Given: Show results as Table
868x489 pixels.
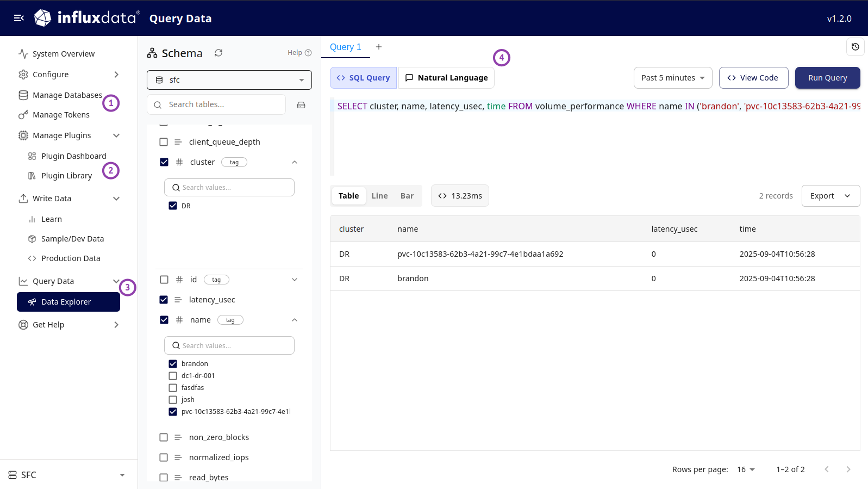Looking at the screenshot, I should pos(348,196).
